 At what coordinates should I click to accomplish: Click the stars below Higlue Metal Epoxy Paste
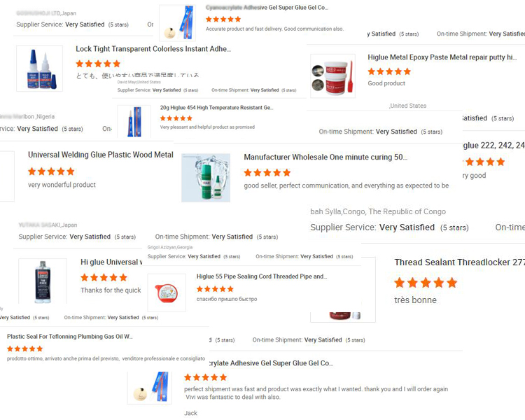[389, 71]
